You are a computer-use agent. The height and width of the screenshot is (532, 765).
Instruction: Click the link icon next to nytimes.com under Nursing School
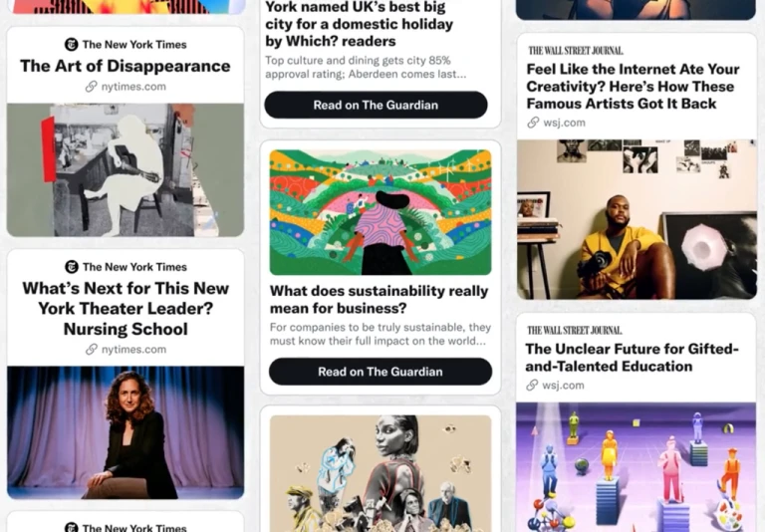click(x=92, y=350)
